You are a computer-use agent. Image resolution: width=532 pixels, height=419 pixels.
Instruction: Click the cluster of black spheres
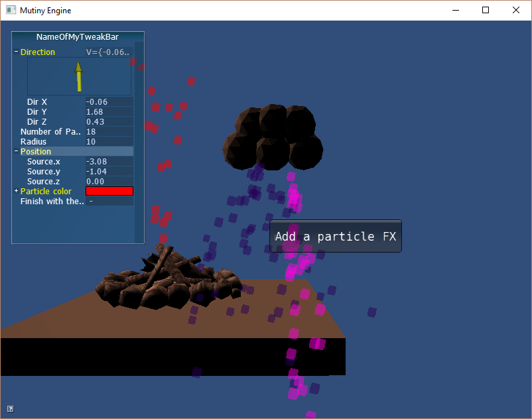tap(273, 137)
